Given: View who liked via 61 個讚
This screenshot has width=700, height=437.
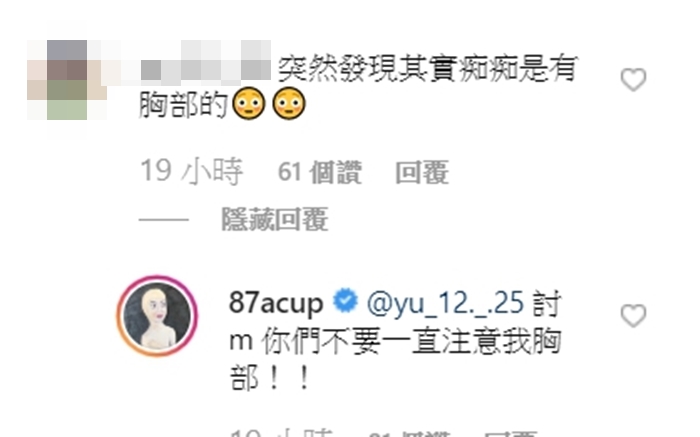Looking at the screenshot, I should coord(320,172).
